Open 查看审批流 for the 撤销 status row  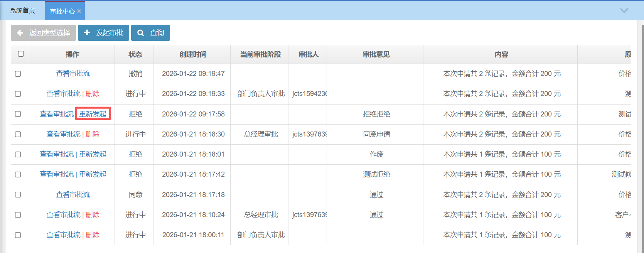73,74
